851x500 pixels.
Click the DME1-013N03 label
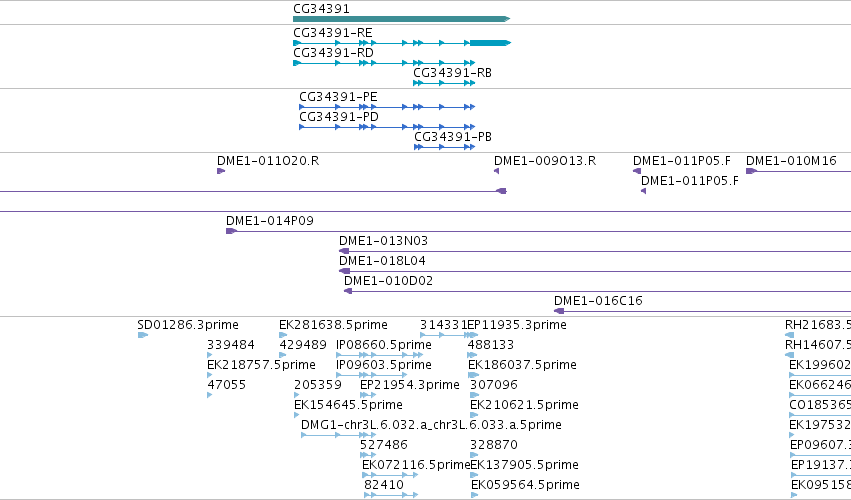pos(383,240)
